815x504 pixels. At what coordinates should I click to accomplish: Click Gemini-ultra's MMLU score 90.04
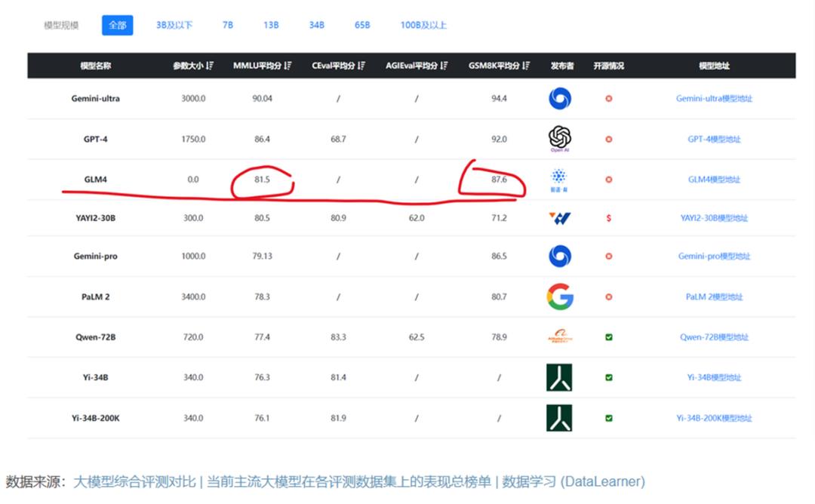pos(262,98)
